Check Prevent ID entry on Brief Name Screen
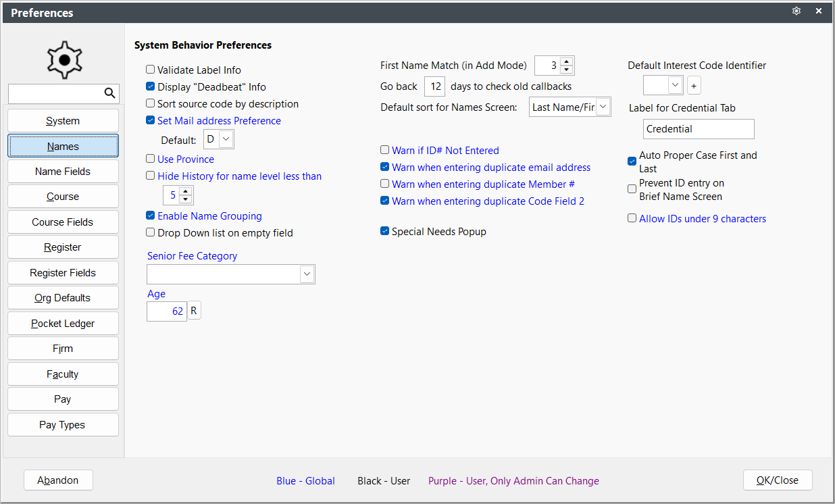This screenshot has width=835, height=504. coord(632,189)
